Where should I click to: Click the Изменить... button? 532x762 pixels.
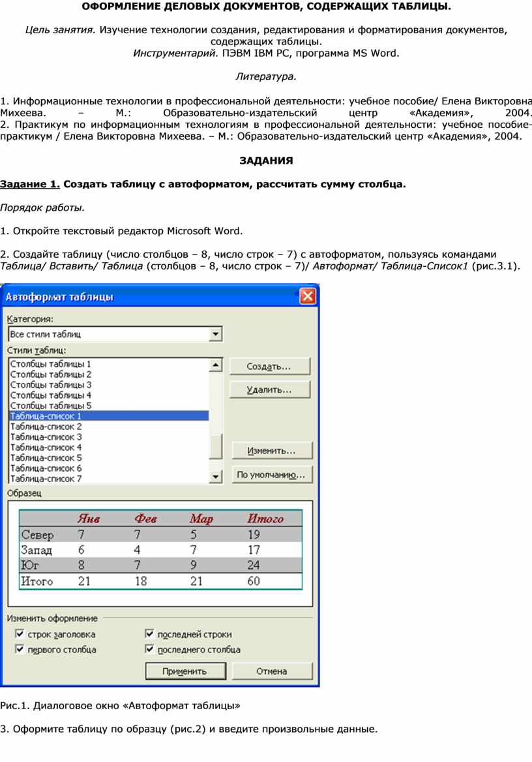[272, 451]
